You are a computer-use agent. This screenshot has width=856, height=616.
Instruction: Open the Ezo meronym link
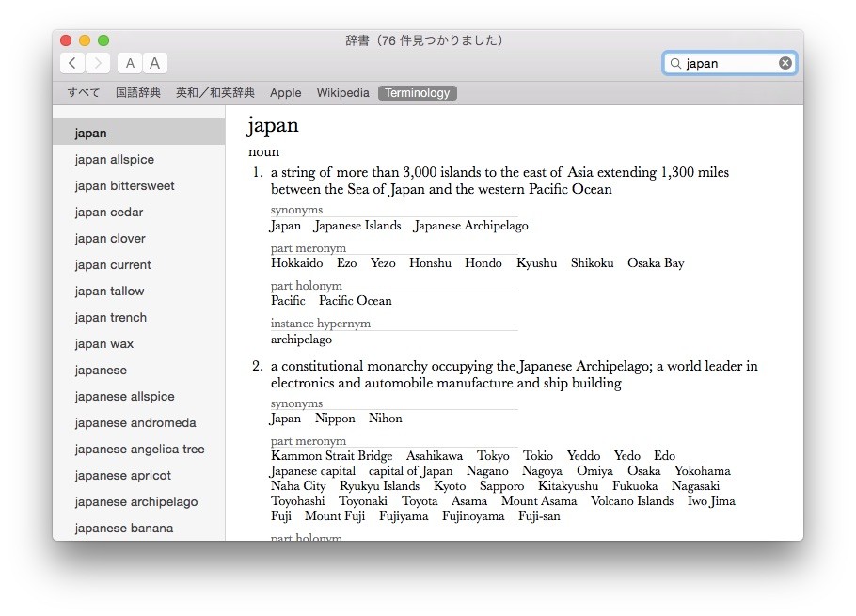pyautogui.click(x=347, y=263)
